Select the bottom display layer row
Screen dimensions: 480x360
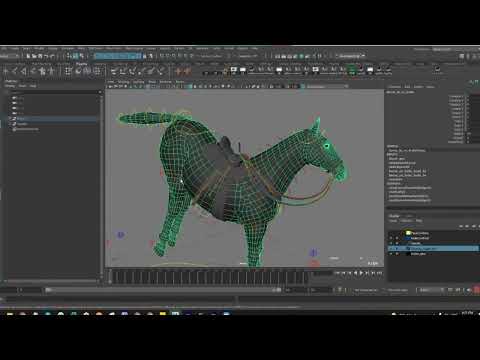coord(433,254)
